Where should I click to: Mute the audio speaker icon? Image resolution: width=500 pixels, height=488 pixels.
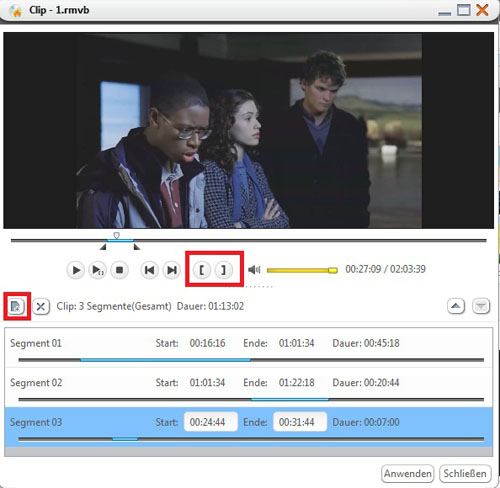pyautogui.click(x=254, y=270)
